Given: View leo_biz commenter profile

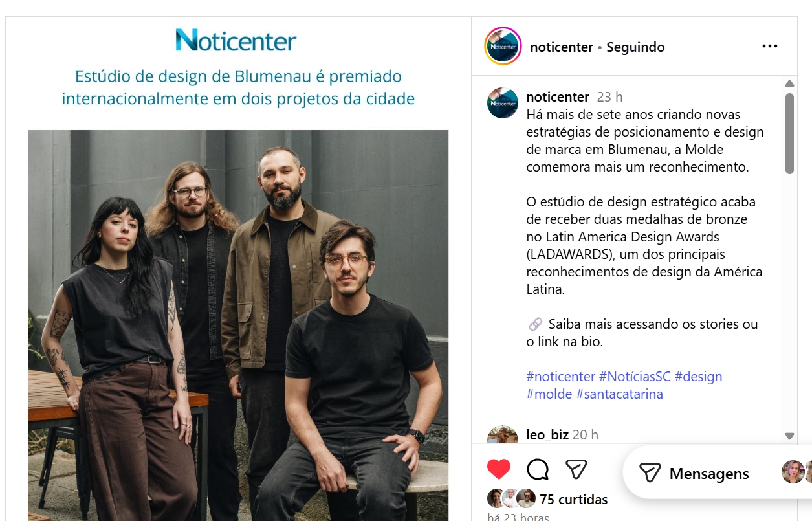Looking at the screenshot, I should [547, 435].
